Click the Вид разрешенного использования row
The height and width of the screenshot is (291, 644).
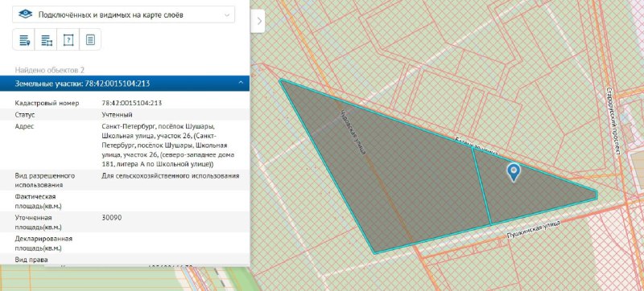125,180
